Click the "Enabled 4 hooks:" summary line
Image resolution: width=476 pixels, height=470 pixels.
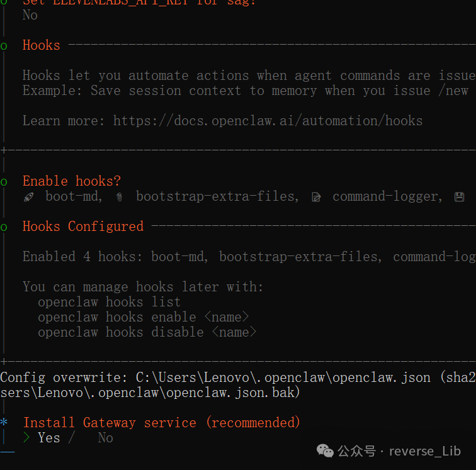coord(249,257)
